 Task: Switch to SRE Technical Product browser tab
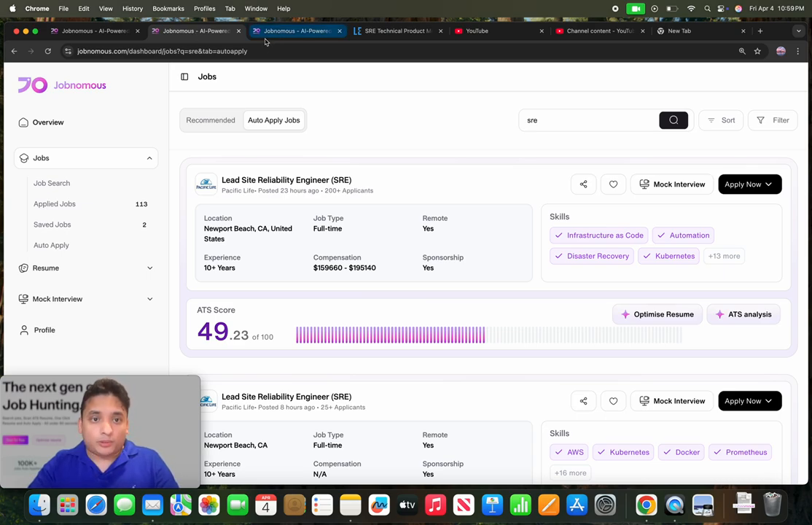click(398, 31)
